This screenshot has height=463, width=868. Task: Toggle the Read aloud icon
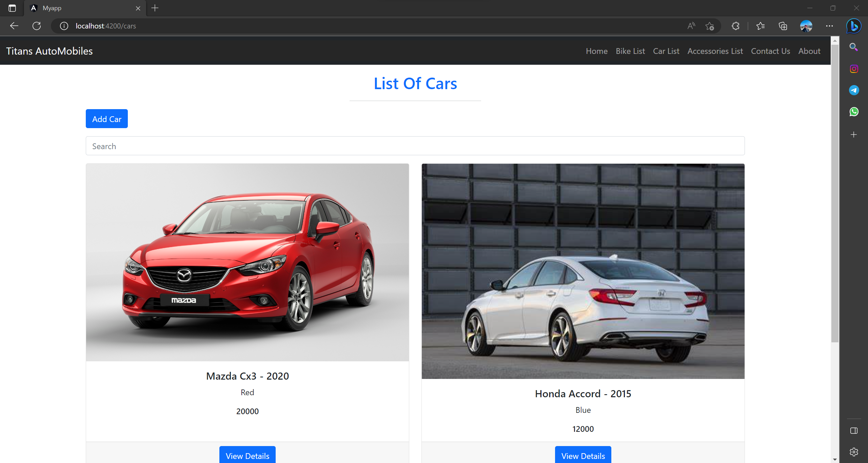click(x=691, y=26)
